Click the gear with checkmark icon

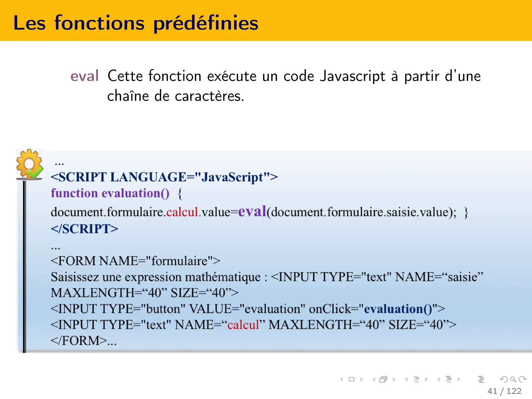tap(29, 164)
